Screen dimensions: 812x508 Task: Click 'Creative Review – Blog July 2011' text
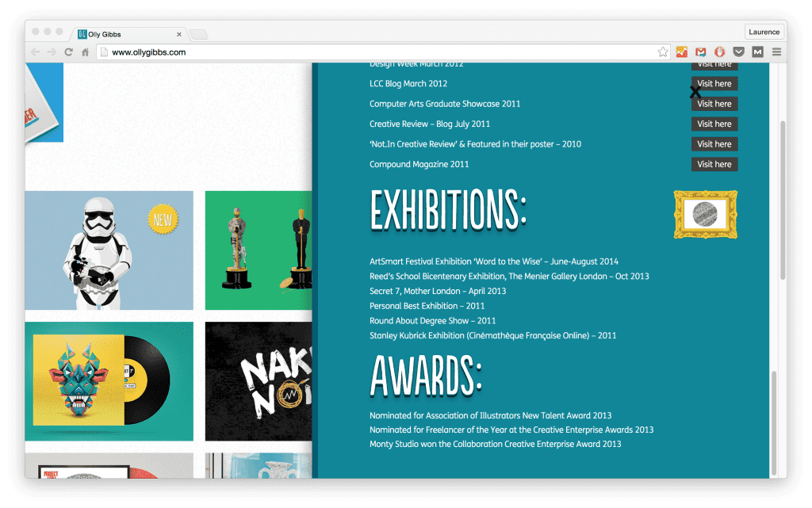pyautogui.click(x=430, y=124)
